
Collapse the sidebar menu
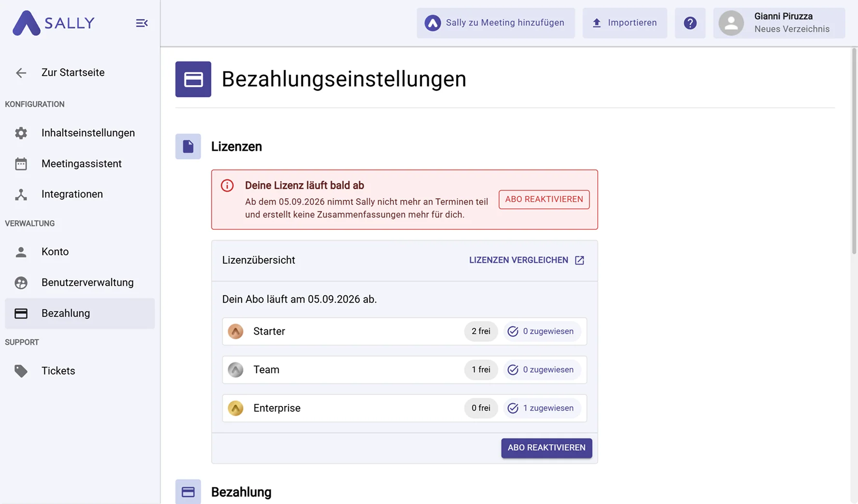click(x=142, y=23)
